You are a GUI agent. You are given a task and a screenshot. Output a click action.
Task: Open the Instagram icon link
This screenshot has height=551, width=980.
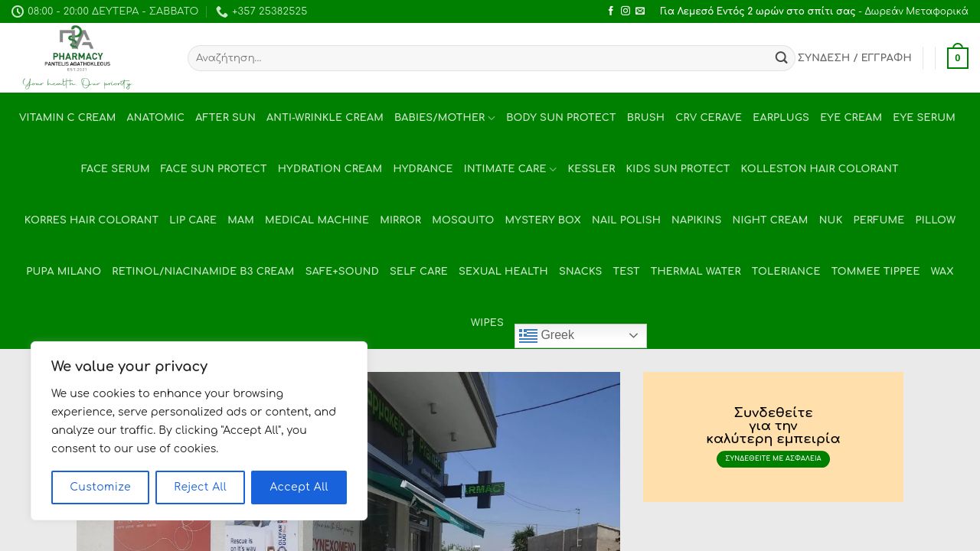click(626, 11)
